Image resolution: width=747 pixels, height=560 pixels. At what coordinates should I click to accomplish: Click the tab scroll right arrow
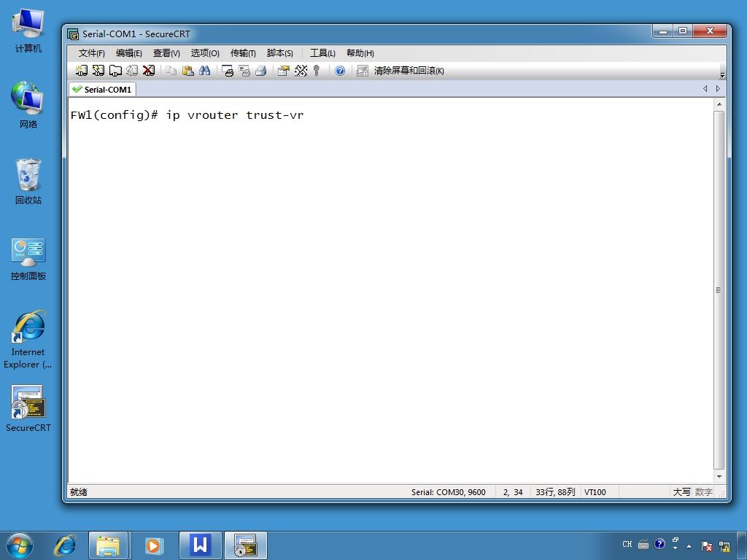718,88
